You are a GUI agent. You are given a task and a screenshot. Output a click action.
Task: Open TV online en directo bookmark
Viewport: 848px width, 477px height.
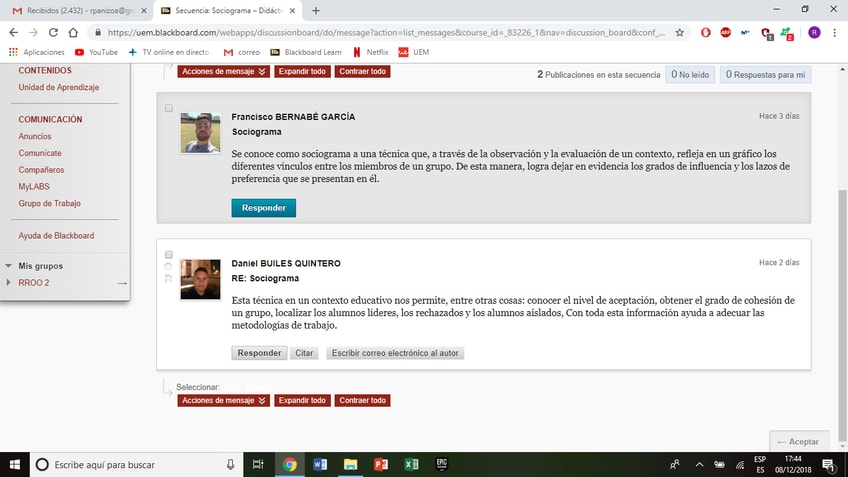click(x=169, y=52)
